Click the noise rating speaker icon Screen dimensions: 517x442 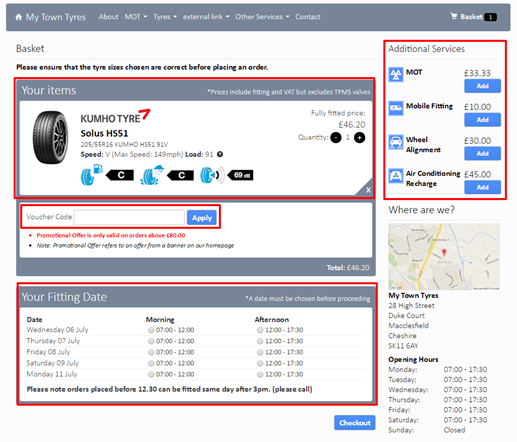[212, 175]
